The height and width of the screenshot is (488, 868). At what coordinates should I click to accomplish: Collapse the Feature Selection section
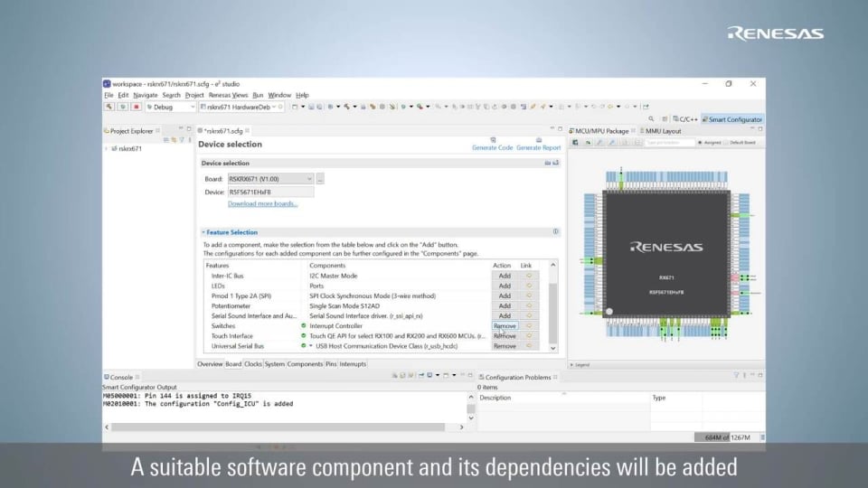click(203, 232)
